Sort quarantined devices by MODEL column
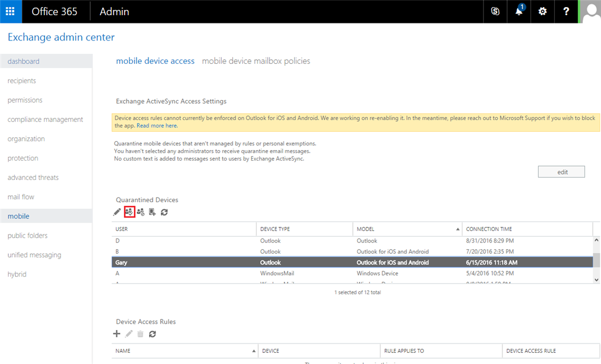The height and width of the screenshot is (364, 601). point(407,229)
